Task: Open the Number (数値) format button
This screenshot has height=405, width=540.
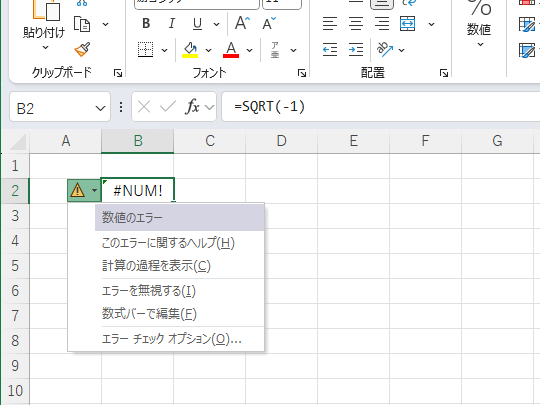Action: click(479, 23)
